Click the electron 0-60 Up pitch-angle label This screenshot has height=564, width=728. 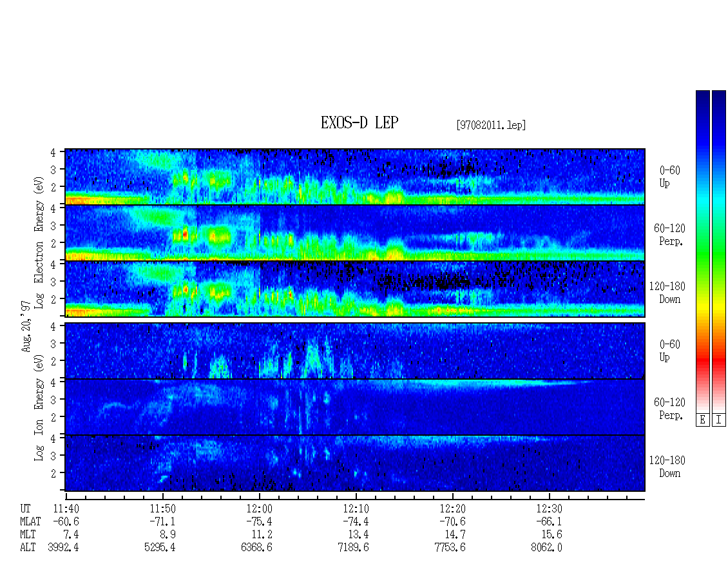[669, 177]
